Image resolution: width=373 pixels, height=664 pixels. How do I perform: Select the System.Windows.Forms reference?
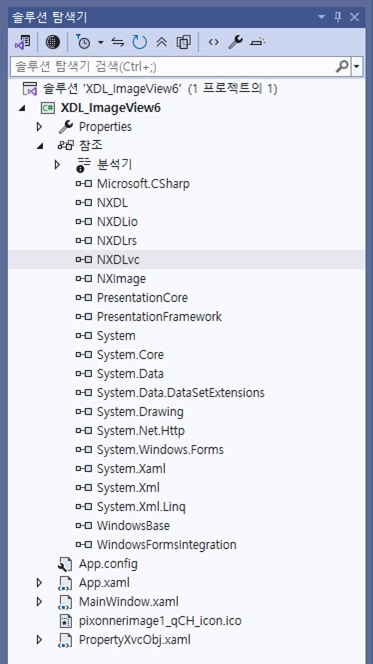click(x=160, y=450)
